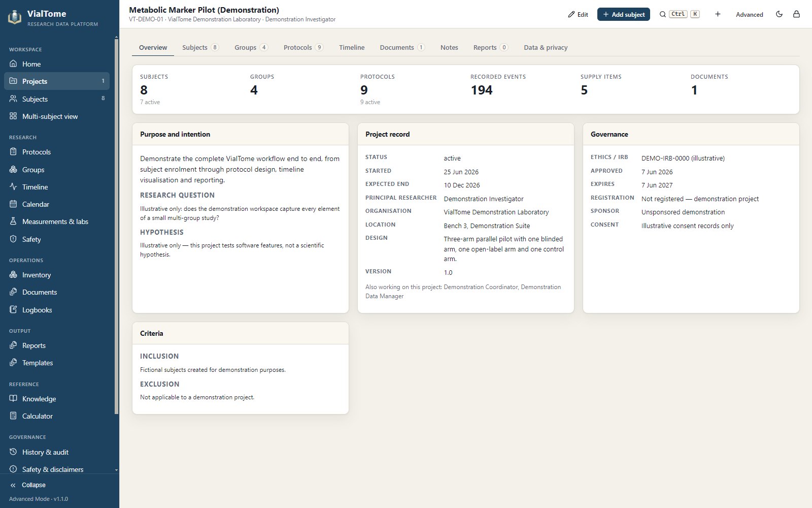This screenshot has width=812, height=508.
Task: Open Logbooks in the sidebar
Action: point(57,310)
